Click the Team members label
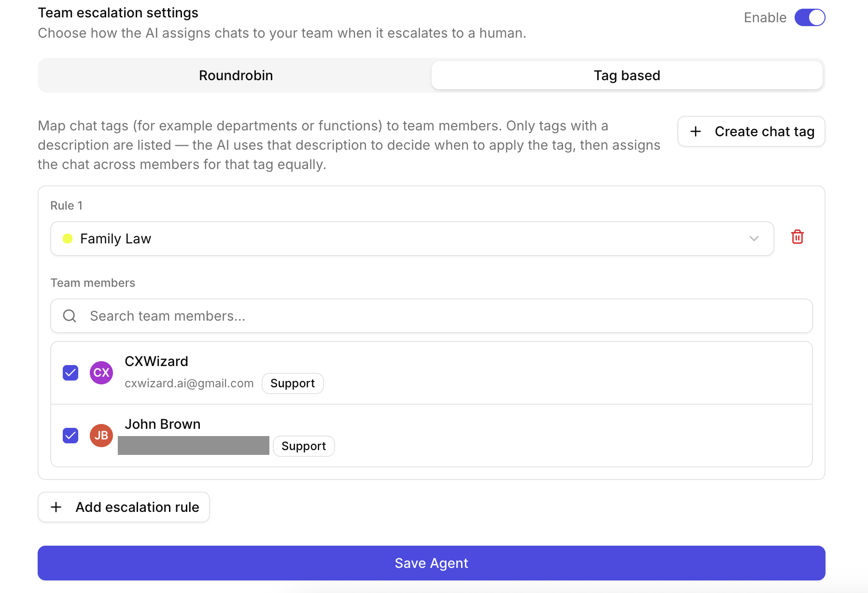Viewport: 868px width, 593px height. [93, 283]
